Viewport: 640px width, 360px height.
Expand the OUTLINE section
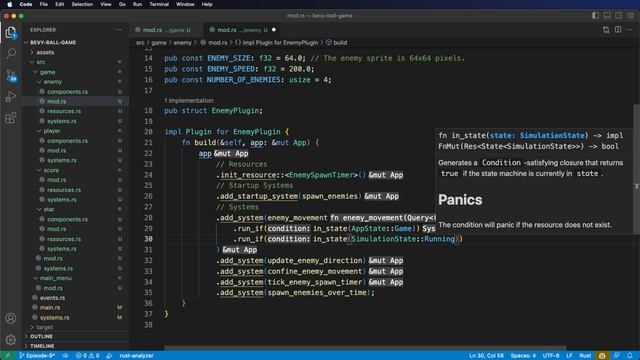[41, 336]
